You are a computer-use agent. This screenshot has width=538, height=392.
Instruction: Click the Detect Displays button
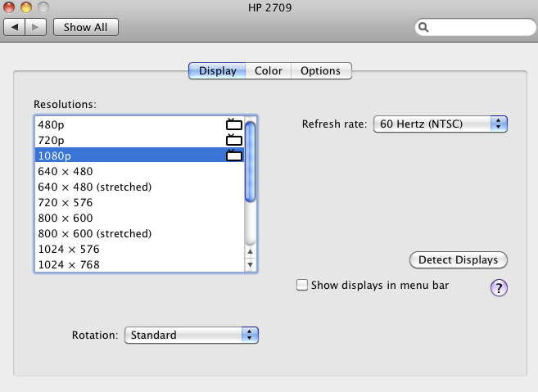tap(458, 260)
